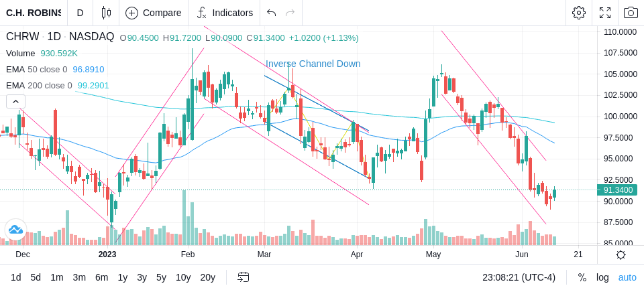Screen dimensions: 644x290
Task: Select the 6m time range
Action: point(101,277)
